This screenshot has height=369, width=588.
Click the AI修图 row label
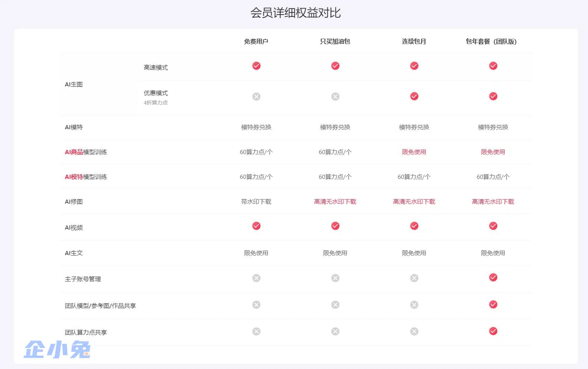(74, 202)
